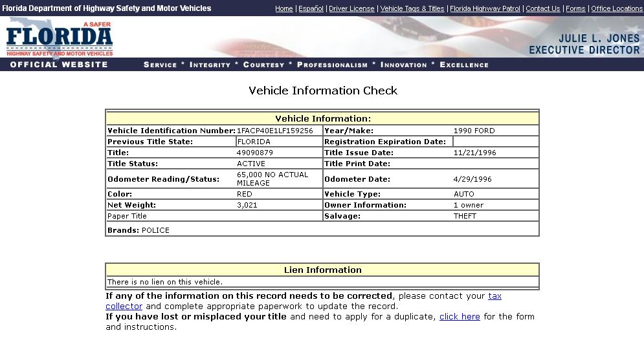This screenshot has height=344, width=644.
Task: Click the title number 49090879
Action: point(255,153)
